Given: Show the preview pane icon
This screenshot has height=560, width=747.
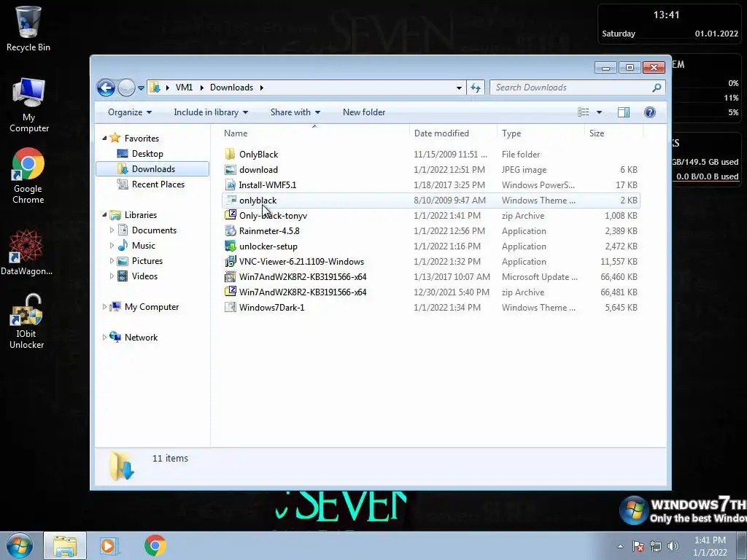Looking at the screenshot, I should (623, 112).
